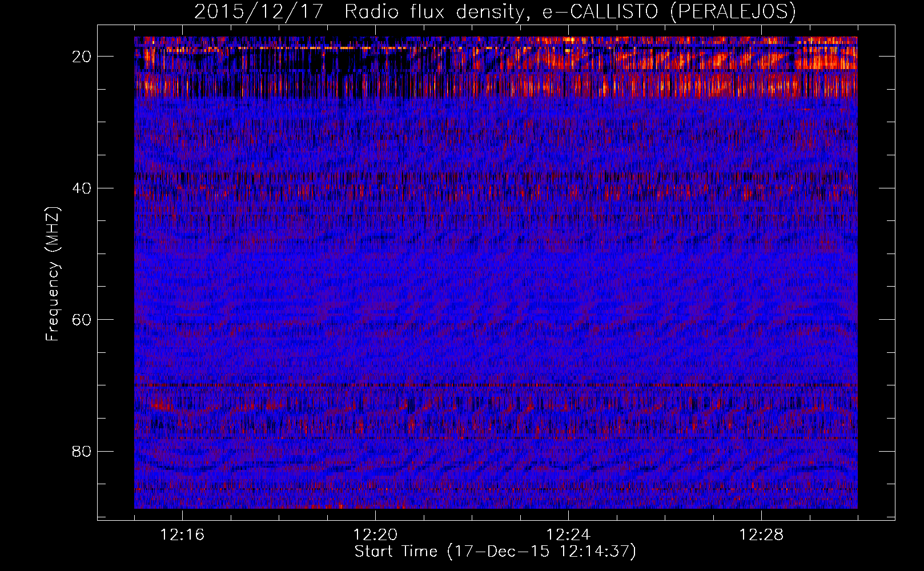Click the plot title mentioning e-CALLISTO (PERALEJOS)

(x=495, y=11)
